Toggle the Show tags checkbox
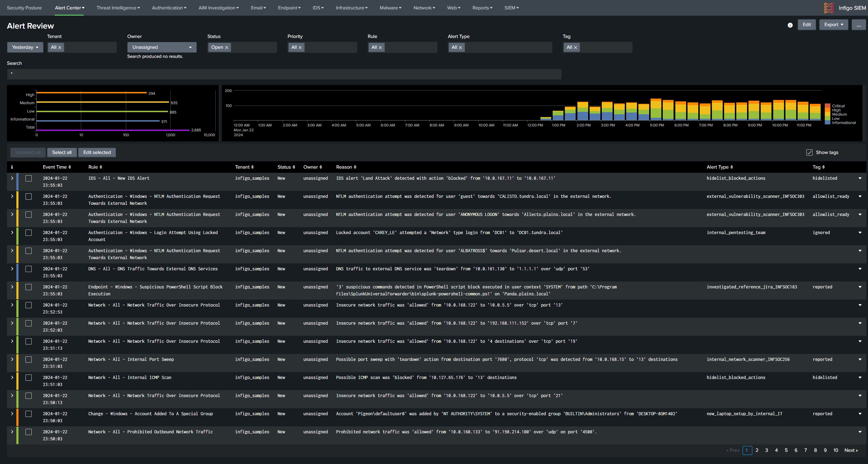 pos(809,153)
